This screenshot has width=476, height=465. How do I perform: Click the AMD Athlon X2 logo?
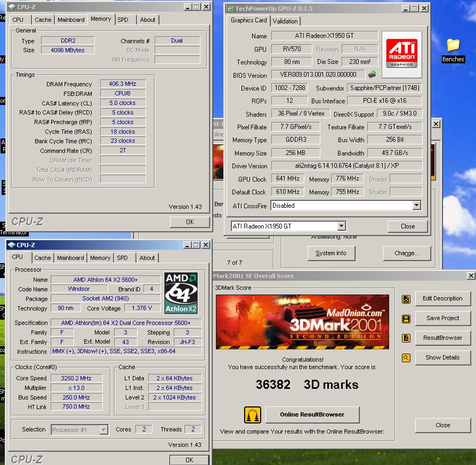(x=181, y=293)
